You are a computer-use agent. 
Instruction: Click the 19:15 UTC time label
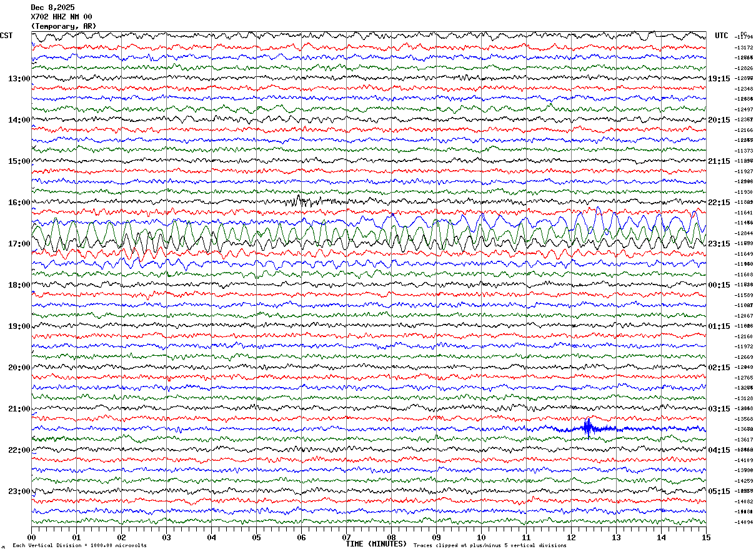click(719, 79)
